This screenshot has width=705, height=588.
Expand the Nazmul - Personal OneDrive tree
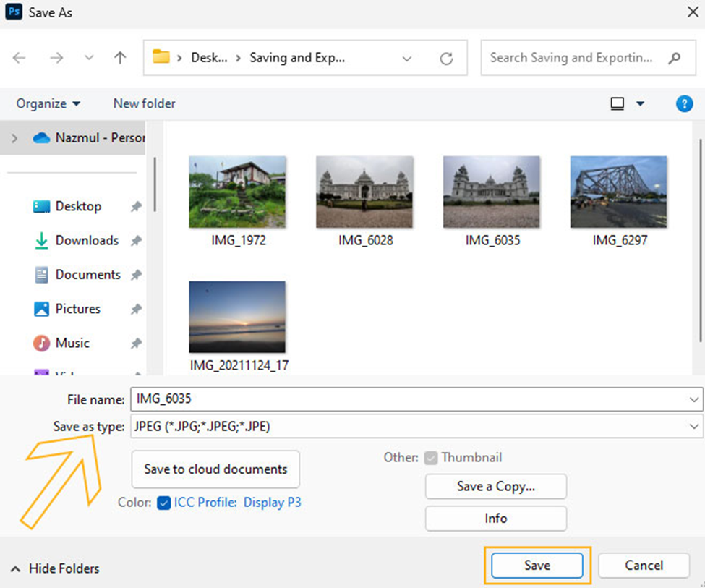click(x=14, y=137)
